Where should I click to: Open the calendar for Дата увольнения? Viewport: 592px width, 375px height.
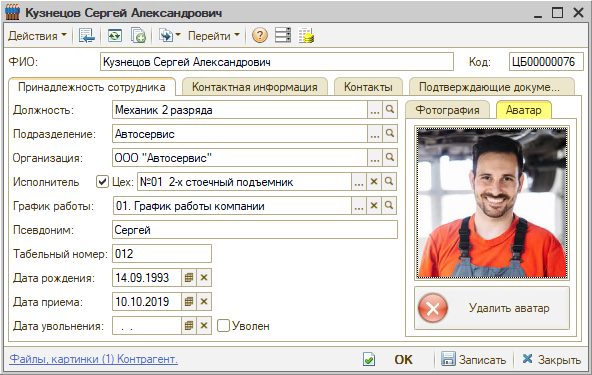pos(189,326)
